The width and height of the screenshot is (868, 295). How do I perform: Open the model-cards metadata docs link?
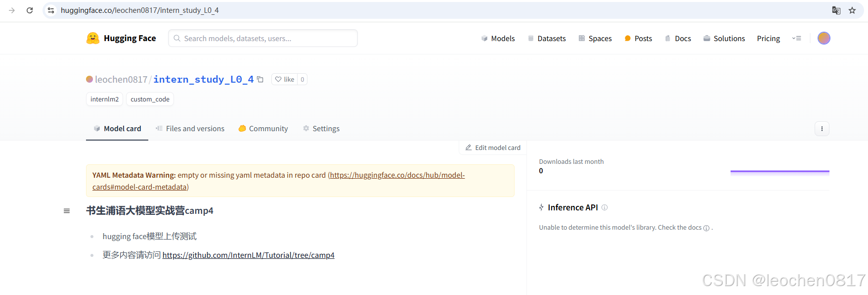(x=279, y=181)
